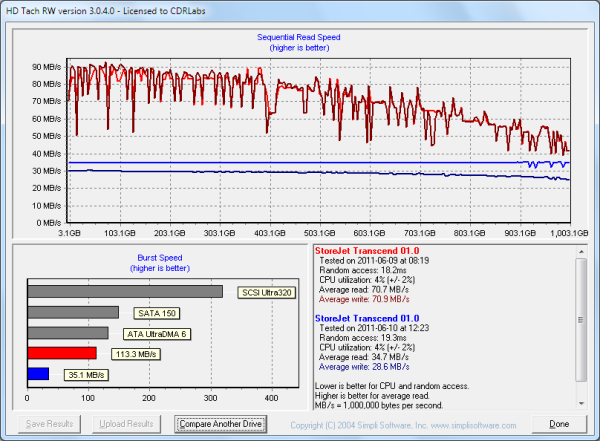Click the gray SATA 150 reference bar

pos(73,313)
